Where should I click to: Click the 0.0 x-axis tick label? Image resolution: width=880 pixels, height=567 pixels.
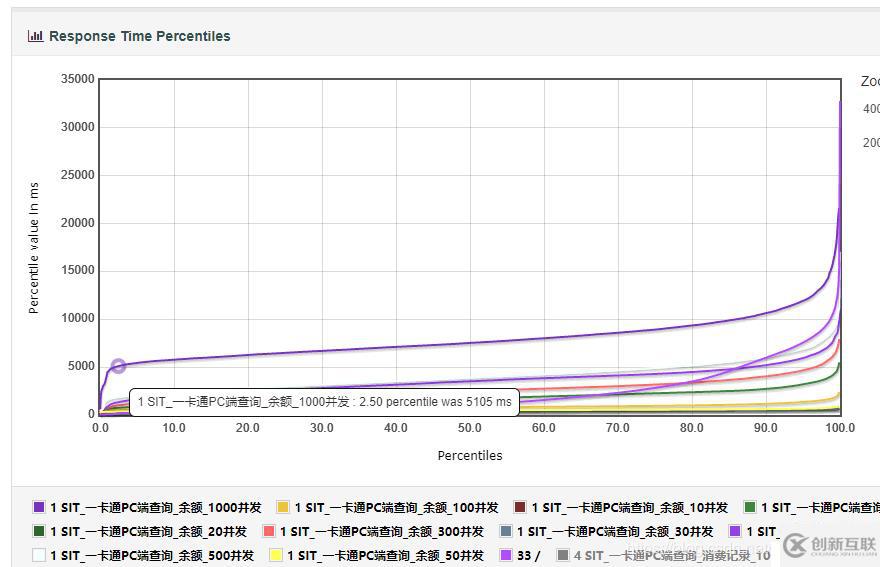click(100, 428)
